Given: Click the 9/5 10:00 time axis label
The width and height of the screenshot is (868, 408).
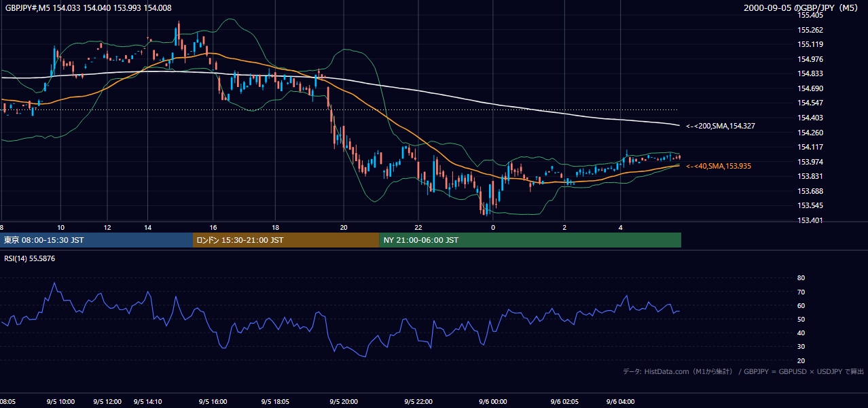Looking at the screenshot, I should [60, 402].
